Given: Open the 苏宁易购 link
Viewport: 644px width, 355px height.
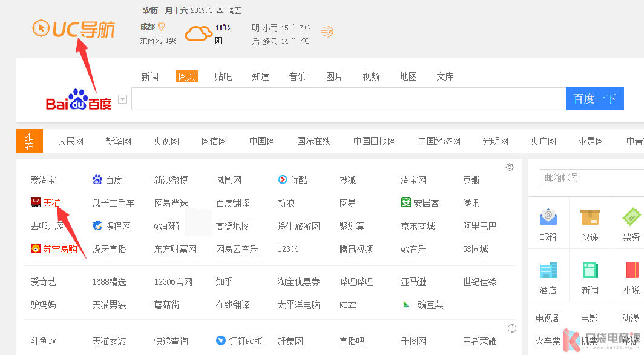Looking at the screenshot, I should 59,249.
